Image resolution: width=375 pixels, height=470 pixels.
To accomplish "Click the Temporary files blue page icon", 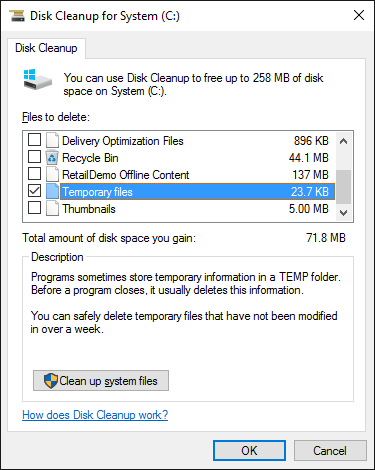I will click(52, 192).
